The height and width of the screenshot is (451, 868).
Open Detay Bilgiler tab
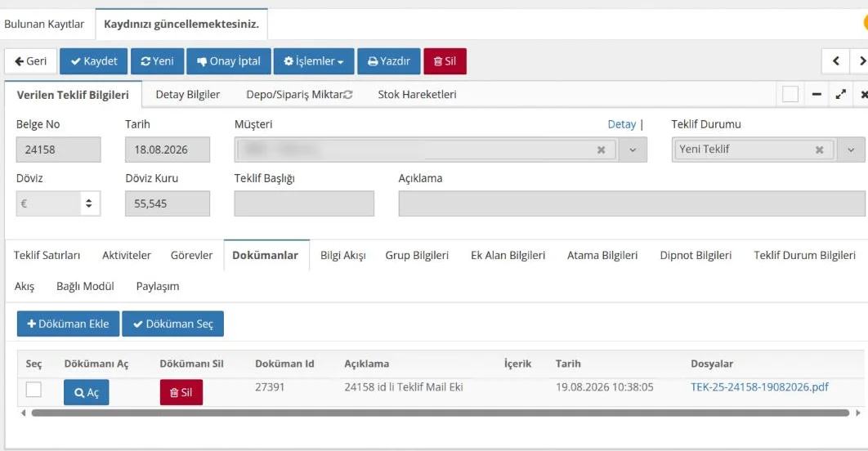pyautogui.click(x=188, y=95)
